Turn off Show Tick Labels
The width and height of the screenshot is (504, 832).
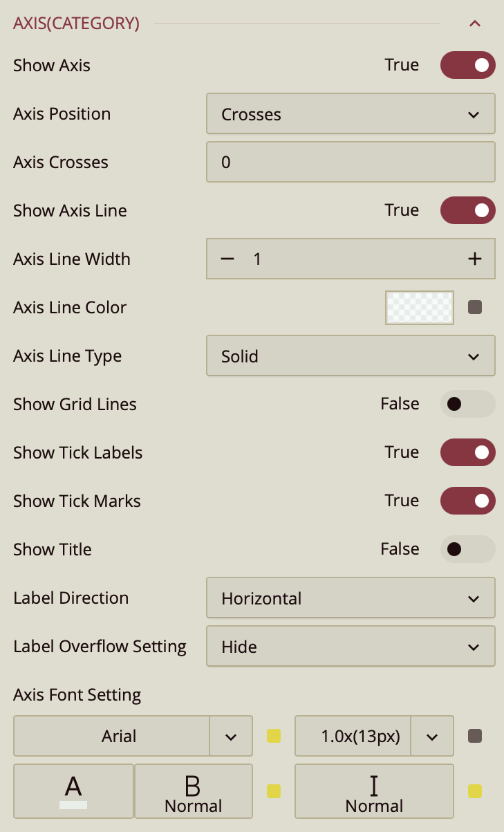(x=467, y=452)
